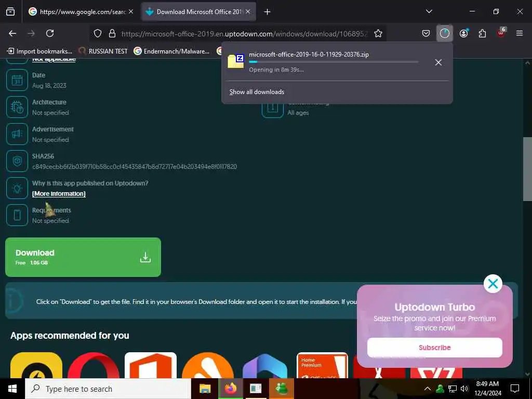Open the Save to Pocket icon
Image resolution: width=532 pixels, height=399 pixels.
(x=426, y=33)
